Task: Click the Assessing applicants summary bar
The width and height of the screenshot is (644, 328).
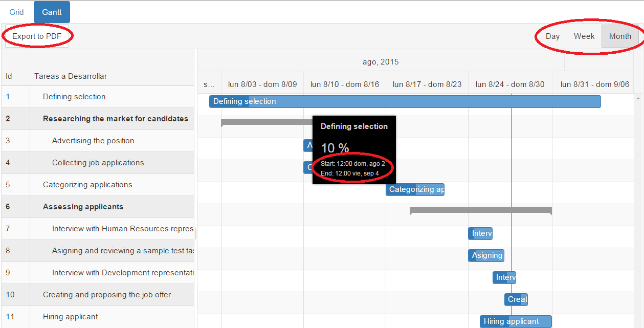Action: (x=481, y=210)
